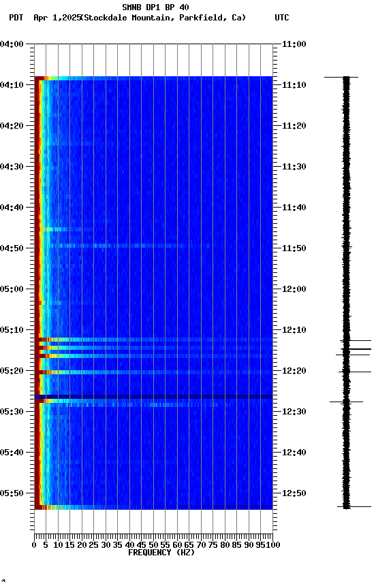
Task: Click the seismogram trace start marker at 11:08
Action: [x=341, y=78]
